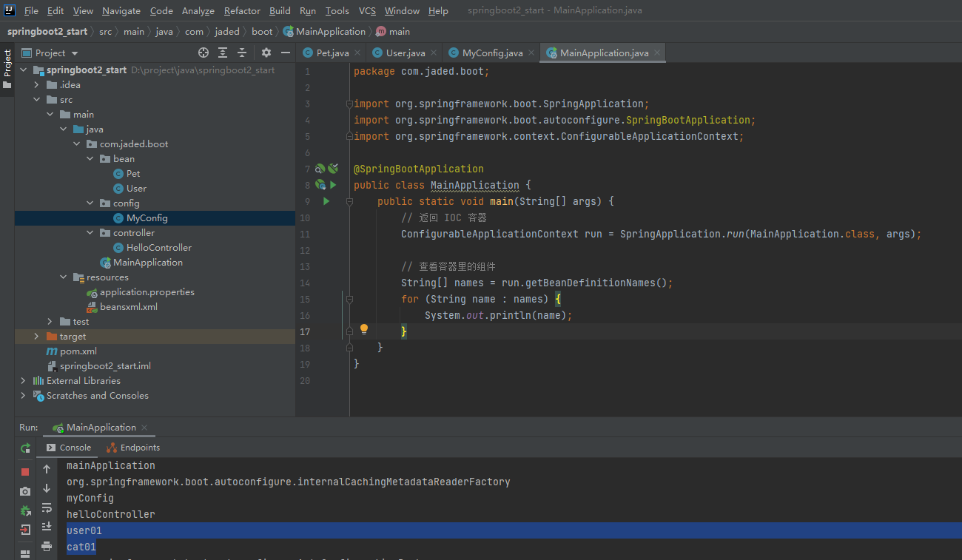Open the Project view dropdown
Image resolution: width=962 pixels, height=560 pixels.
[x=75, y=53]
